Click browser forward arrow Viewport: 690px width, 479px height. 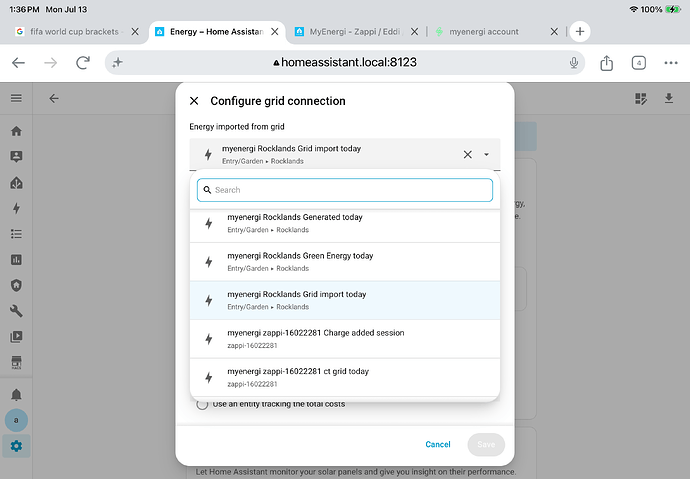tap(51, 63)
